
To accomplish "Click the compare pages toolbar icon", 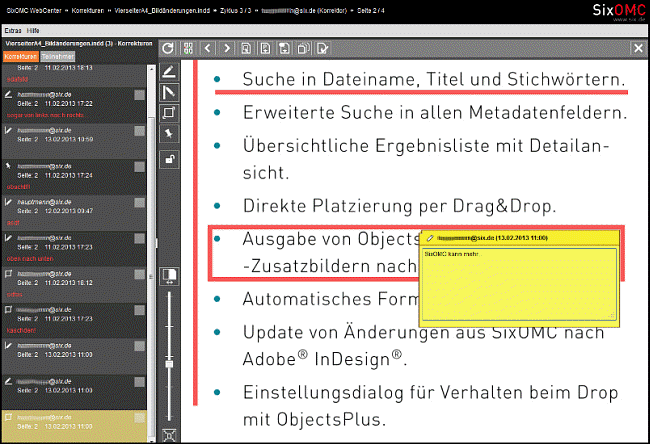I will point(303,49).
